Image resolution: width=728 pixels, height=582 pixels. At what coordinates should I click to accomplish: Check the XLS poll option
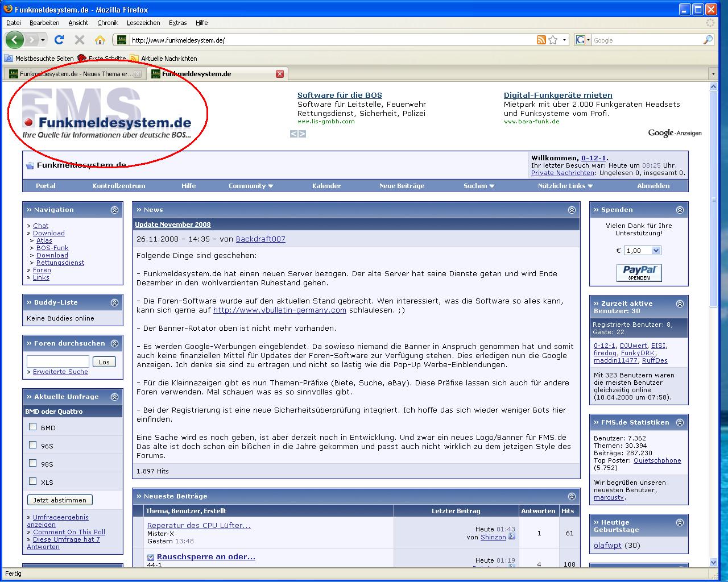click(33, 481)
